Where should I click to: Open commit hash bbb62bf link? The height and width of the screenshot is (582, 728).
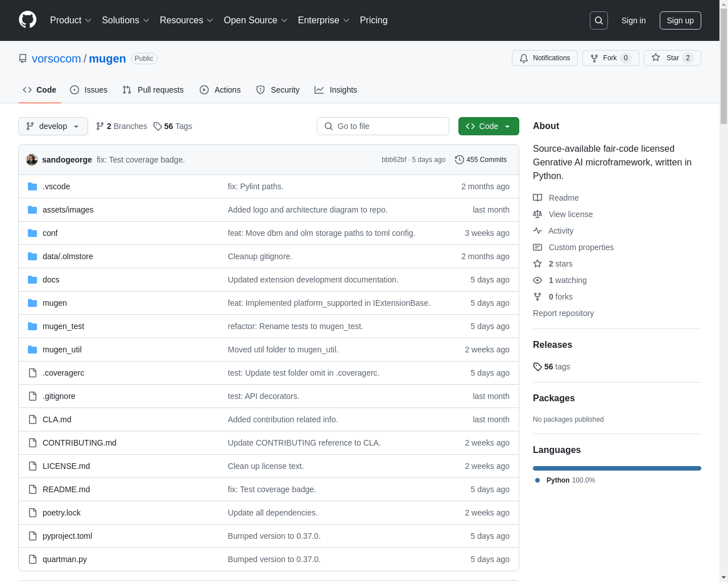[394, 160]
